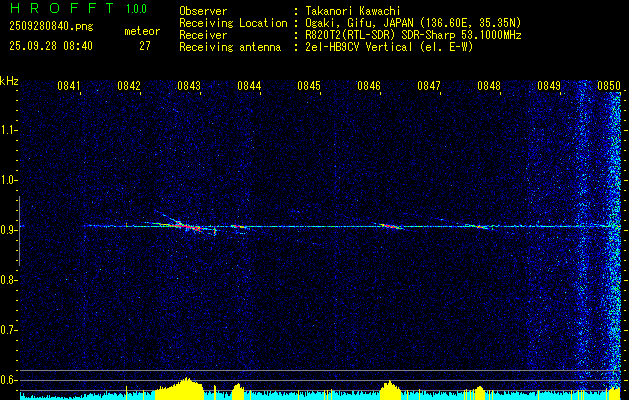The width and height of the screenshot is (629, 400).
Task: Click the 0846 time marker
Action: point(369,86)
